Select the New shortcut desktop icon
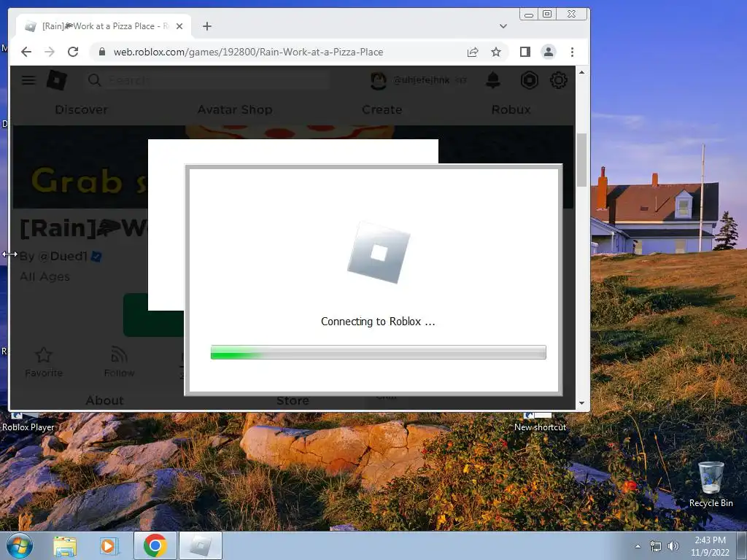 point(540,423)
